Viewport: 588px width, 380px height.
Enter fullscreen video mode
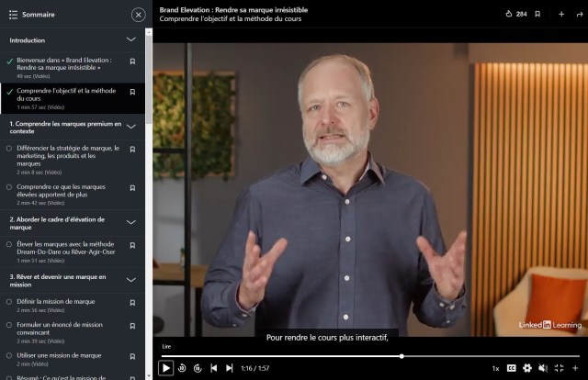point(559,368)
